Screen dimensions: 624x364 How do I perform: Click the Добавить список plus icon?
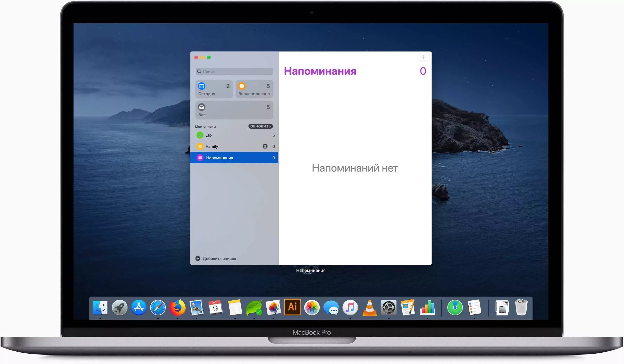[198, 258]
